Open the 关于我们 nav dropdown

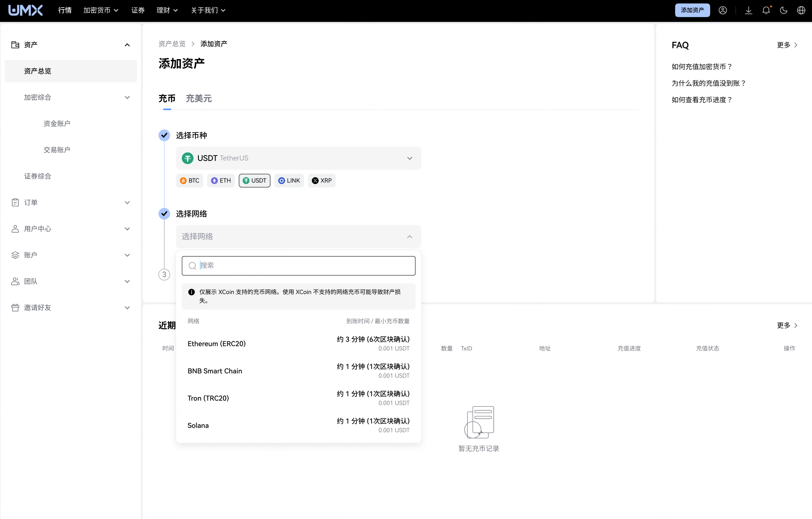[208, 10]
